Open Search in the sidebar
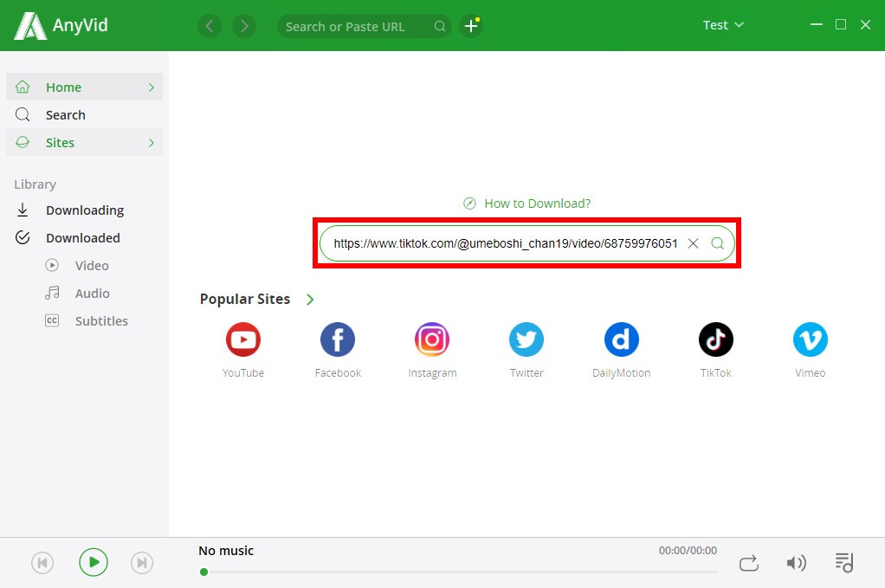This screenshot has width=885, height=588. [85, 114]
